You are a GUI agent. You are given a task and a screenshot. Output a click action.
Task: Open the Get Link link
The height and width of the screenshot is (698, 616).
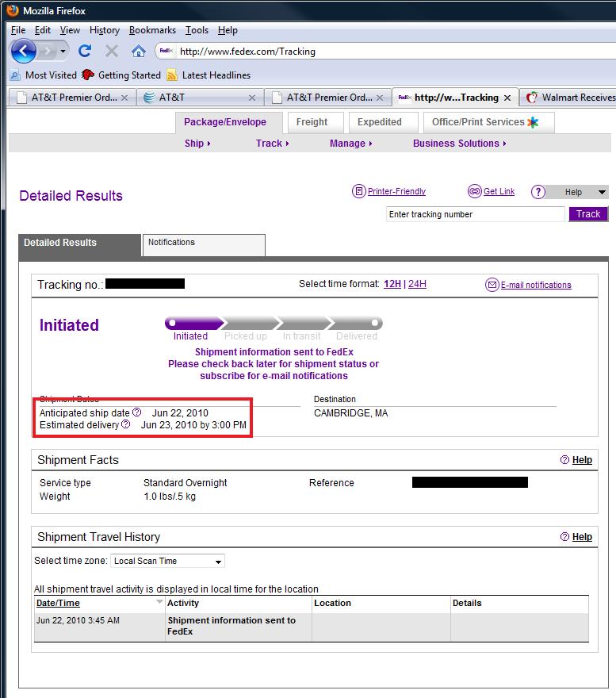[x=499, y=191]
